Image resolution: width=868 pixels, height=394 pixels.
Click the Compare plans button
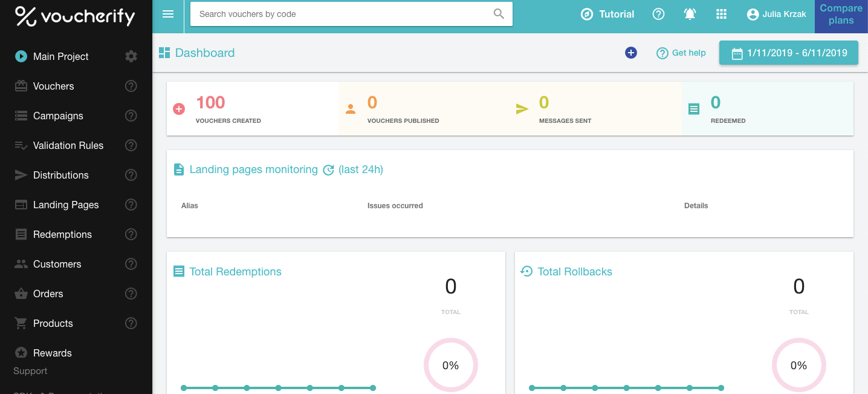click(x=841, y=14)
